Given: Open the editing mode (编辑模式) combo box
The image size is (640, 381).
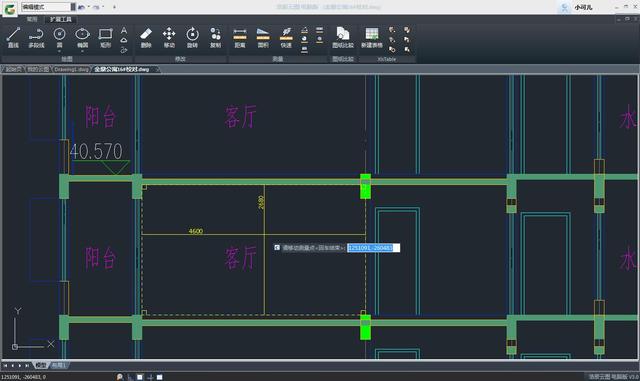Looking at the screenshot, I should [48, 7].
